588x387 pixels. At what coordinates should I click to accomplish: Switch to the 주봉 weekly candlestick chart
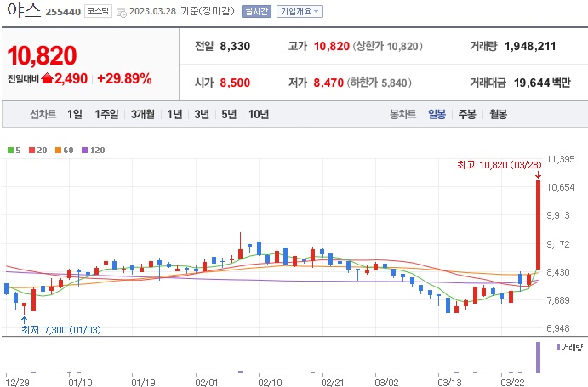(467, 114)
